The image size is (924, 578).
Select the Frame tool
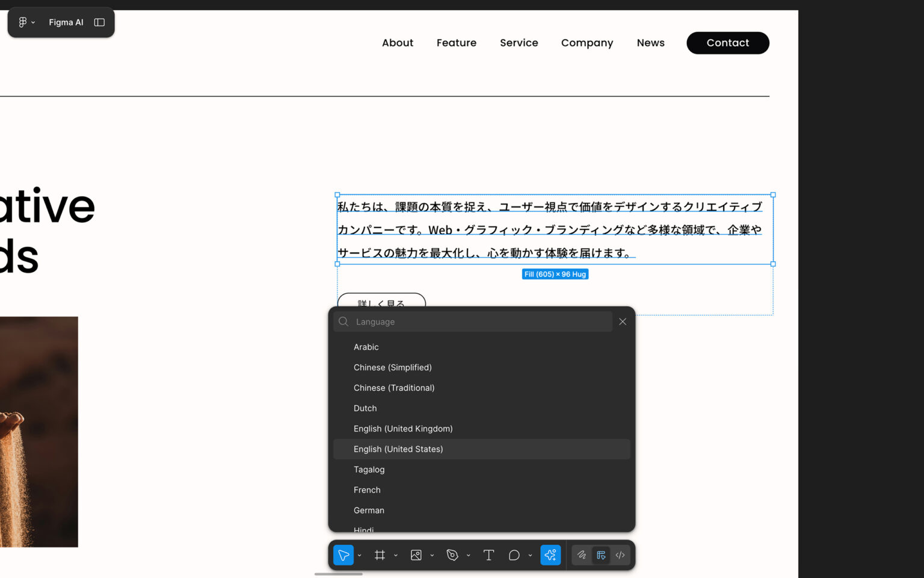pos(380,555)
